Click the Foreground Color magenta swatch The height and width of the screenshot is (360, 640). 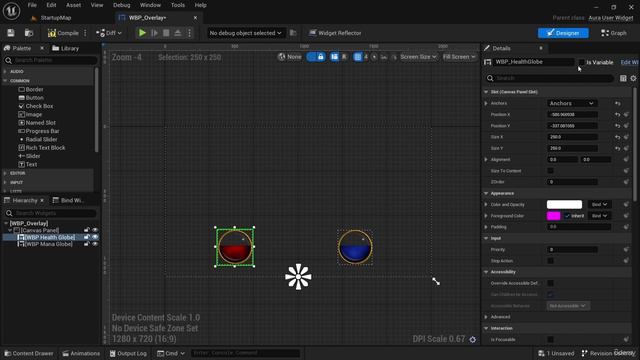(553, 216)
